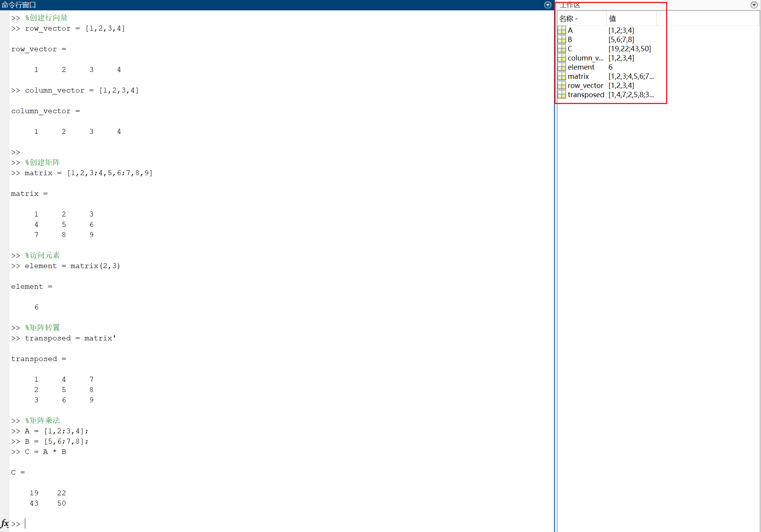Click the element value 6 in workspace
Screen dimensions: 761x532
click(610, 67)
